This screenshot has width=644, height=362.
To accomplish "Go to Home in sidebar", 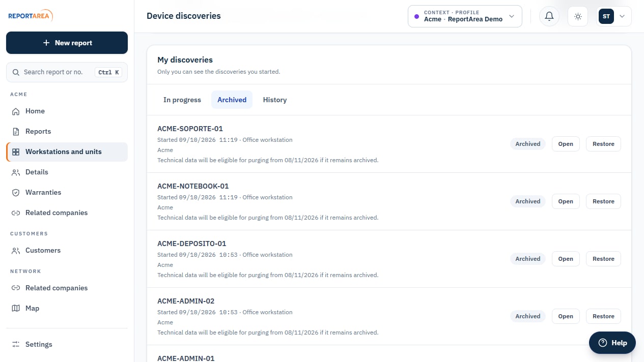I will [67, 111].
